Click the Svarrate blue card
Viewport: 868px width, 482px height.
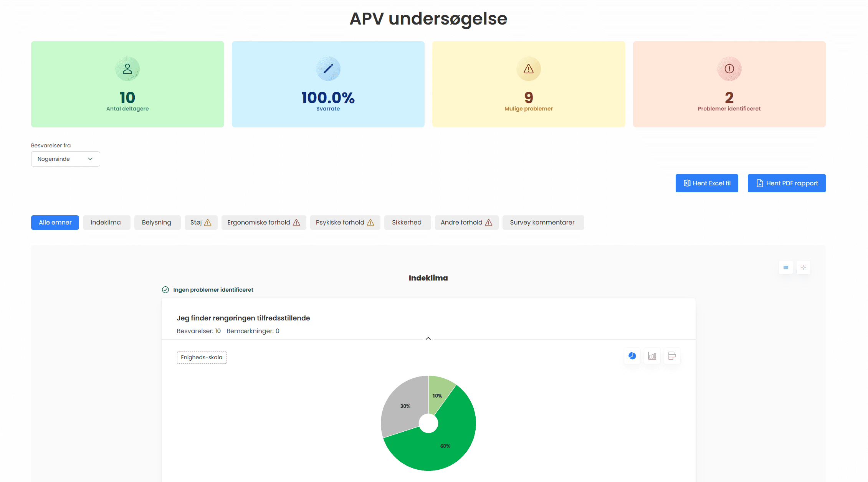point(328,84)
